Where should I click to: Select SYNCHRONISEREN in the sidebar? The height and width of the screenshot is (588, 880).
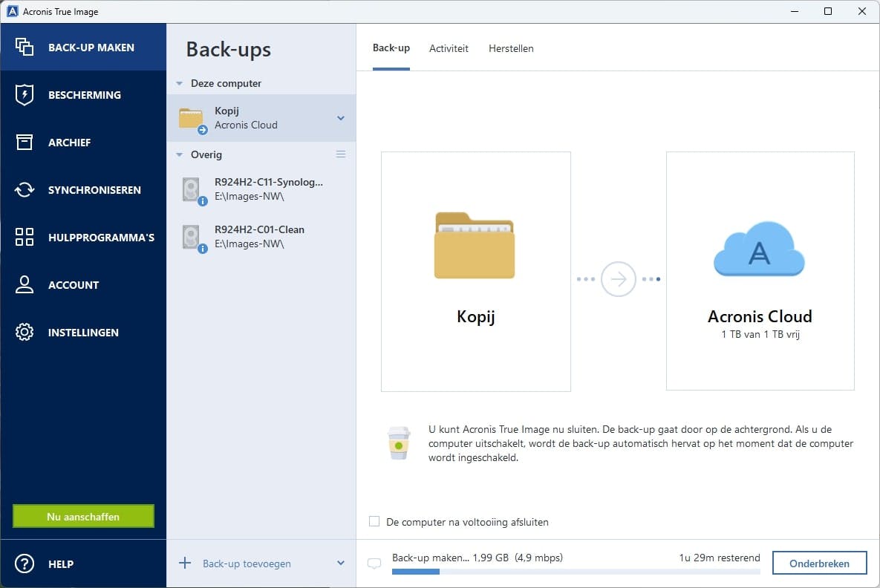(x=83, y=189)
